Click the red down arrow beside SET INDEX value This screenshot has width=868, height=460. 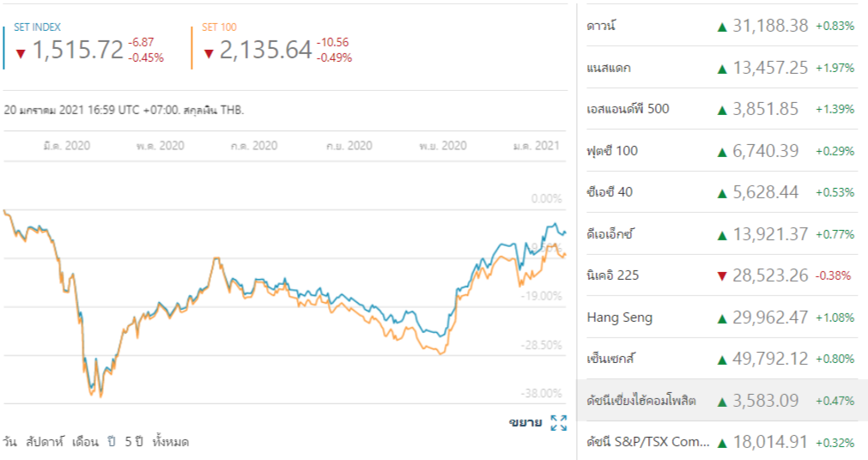[21, 53]
